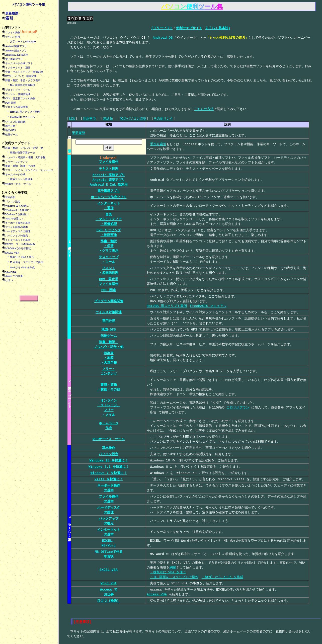Open the Access VBA link in table

tap(157, 594)
